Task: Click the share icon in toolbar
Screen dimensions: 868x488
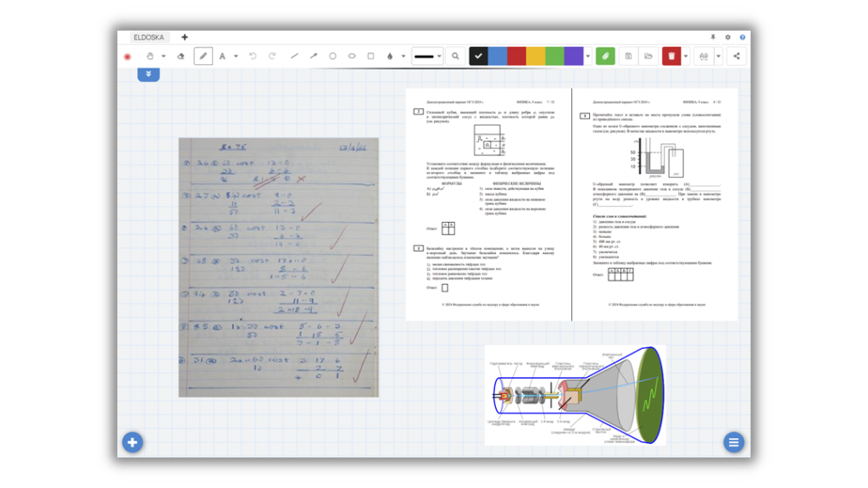Action: tap(736, 57)
